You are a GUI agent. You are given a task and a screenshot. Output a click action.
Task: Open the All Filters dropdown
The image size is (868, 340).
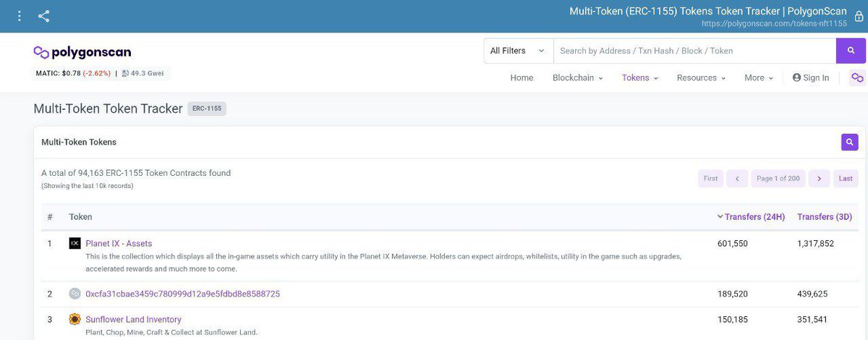click(518, 51)
